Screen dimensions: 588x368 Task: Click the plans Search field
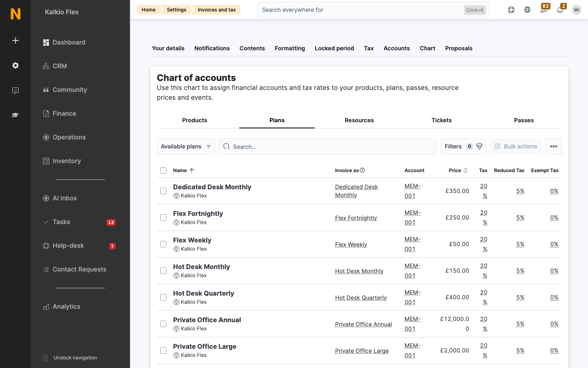(327, 146)
